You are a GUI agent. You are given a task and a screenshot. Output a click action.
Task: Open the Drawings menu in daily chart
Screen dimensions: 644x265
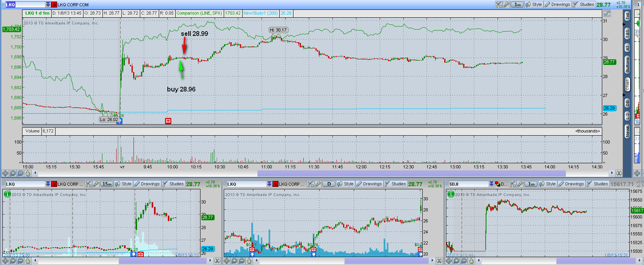(x=369, y=184)
